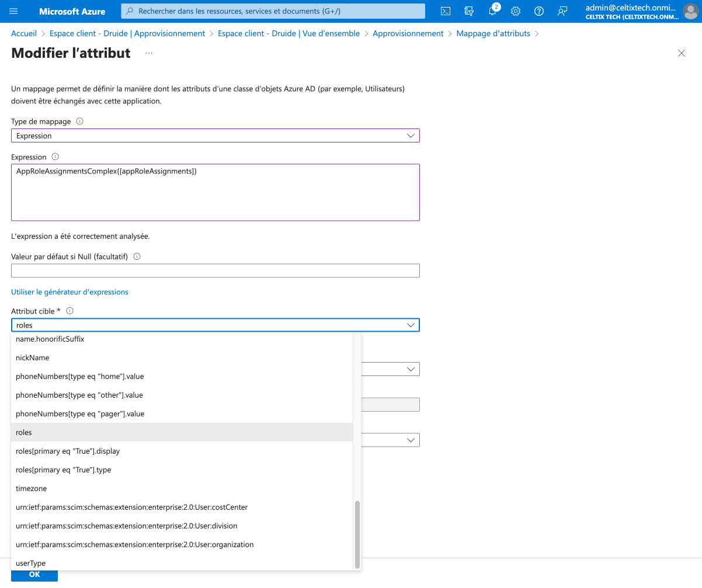
Task: Open portal settings gear
Action: click(516, 11)
